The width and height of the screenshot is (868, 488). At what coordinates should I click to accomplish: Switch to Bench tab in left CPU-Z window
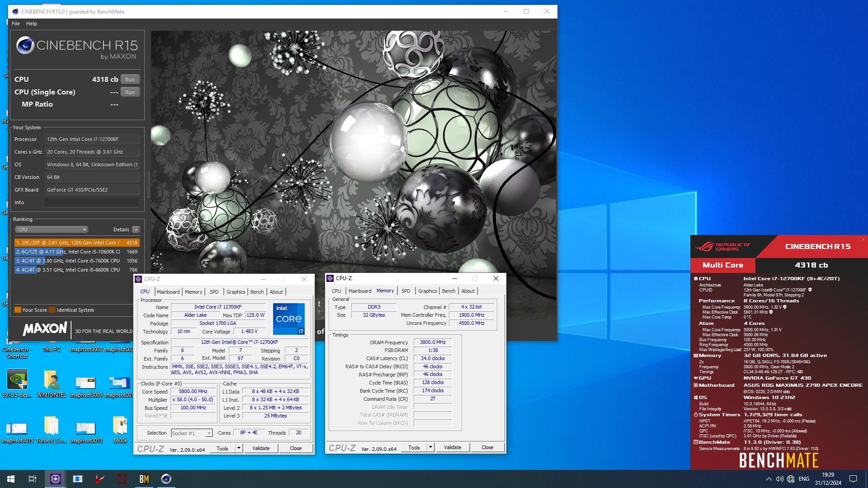(257, 292)
